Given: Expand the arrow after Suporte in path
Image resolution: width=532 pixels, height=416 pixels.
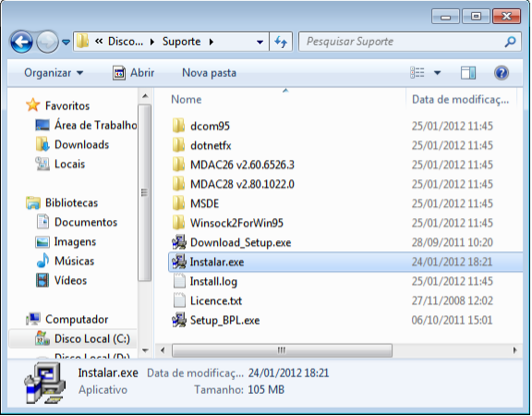Looking at the screenshot, I should pos(212,42).
